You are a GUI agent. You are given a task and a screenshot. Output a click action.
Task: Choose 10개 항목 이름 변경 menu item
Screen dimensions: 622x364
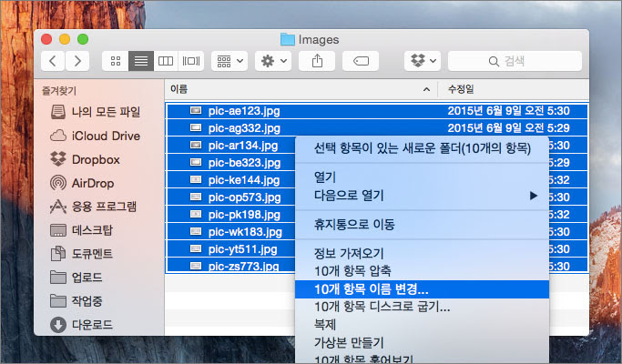[x=422, y=289]
